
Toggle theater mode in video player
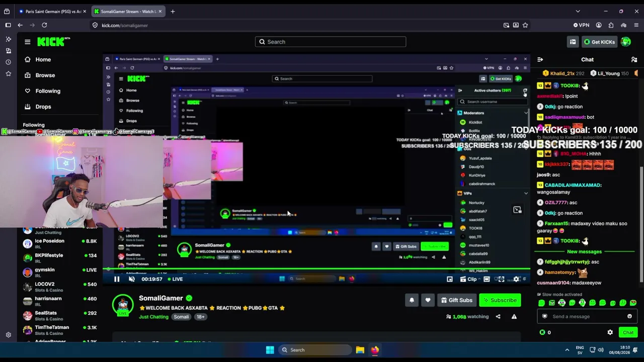[487, 279]
